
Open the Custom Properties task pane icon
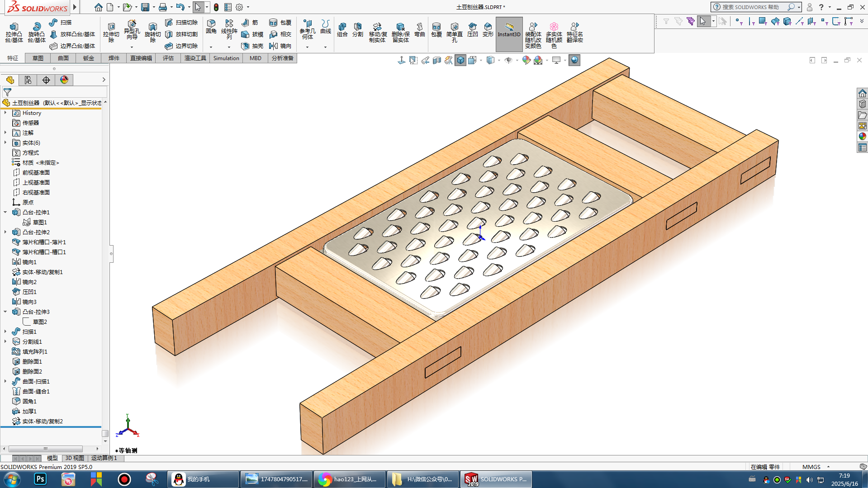tap(862, 147)
